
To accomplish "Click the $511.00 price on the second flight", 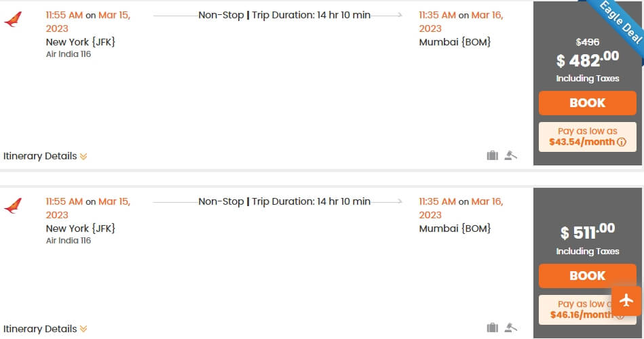I will coord(587,231).
